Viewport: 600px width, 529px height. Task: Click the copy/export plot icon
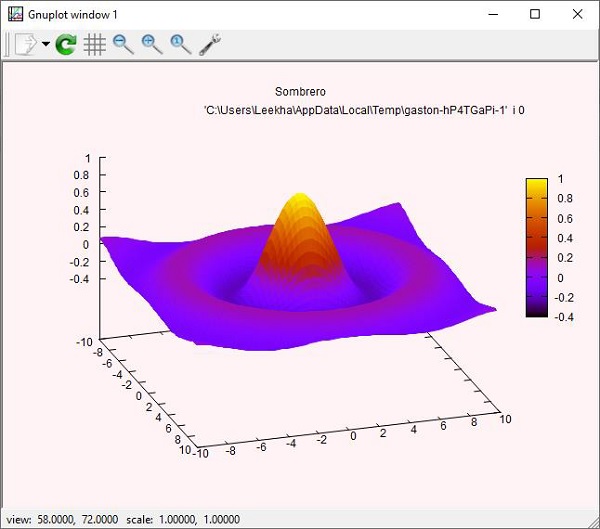(25, 44)
